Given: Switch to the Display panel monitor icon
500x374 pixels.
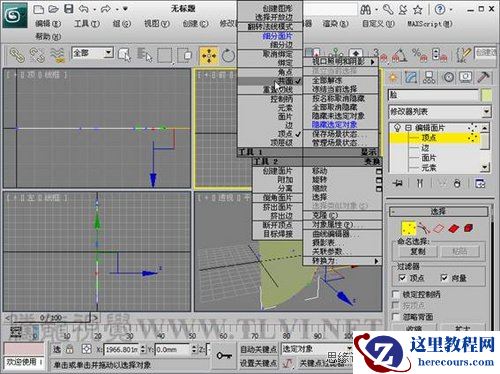Looking at the screenshot, I should [465, 77].
